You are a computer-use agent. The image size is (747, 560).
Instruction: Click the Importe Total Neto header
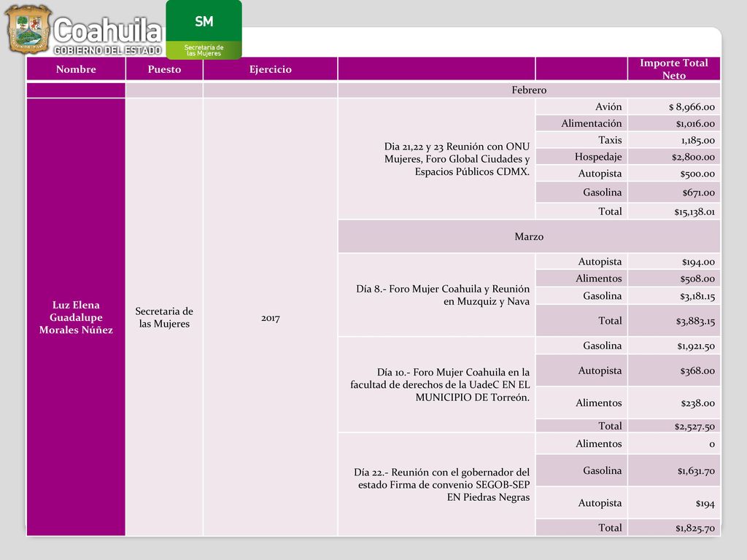(673, 69)
